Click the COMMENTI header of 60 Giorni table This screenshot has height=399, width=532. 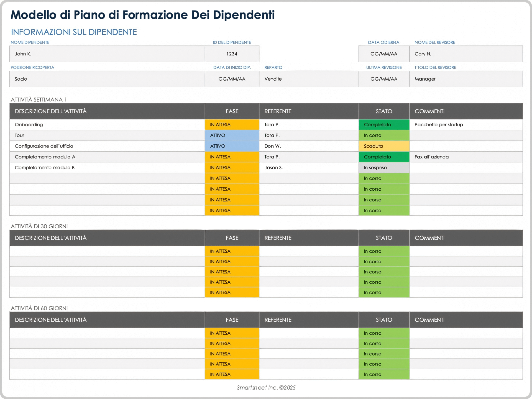point(429,320)
